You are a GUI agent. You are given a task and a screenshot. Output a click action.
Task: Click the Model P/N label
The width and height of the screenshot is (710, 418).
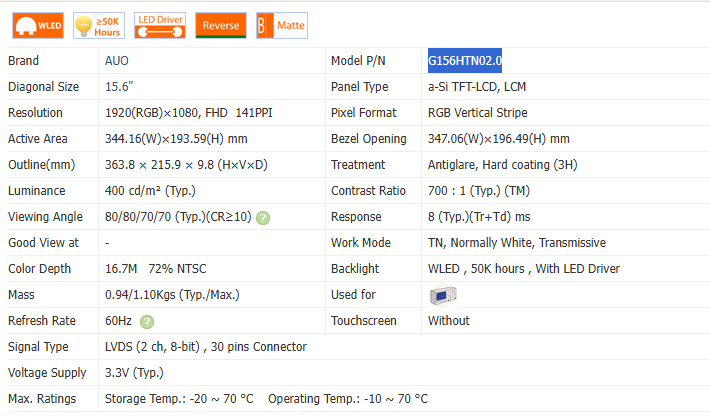click(358, 61)
